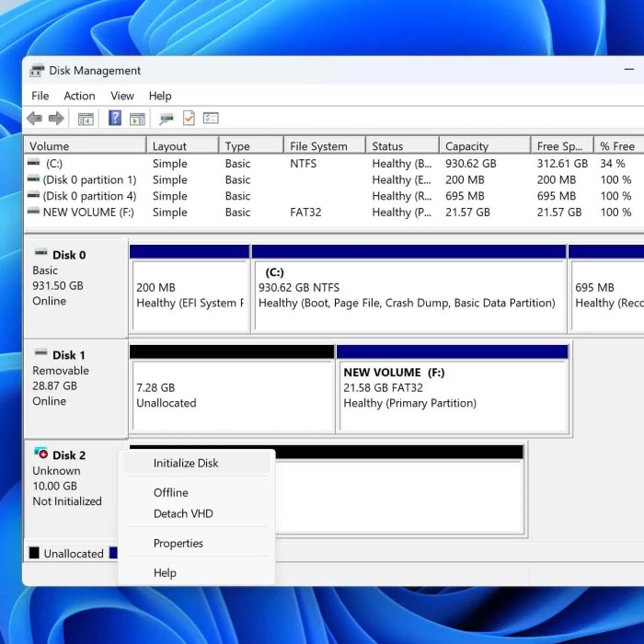
Task: Sort by the File System column header
Action: (x=325, y=146)
